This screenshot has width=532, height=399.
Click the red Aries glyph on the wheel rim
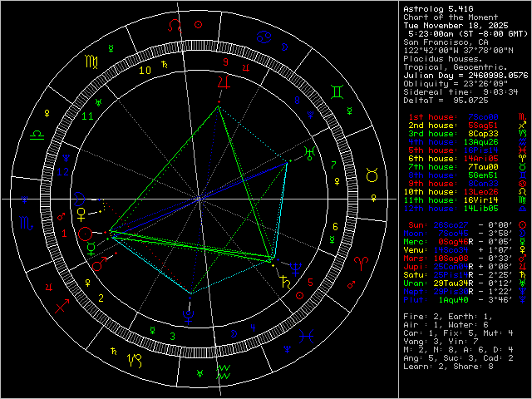click(x=362, y=263)
